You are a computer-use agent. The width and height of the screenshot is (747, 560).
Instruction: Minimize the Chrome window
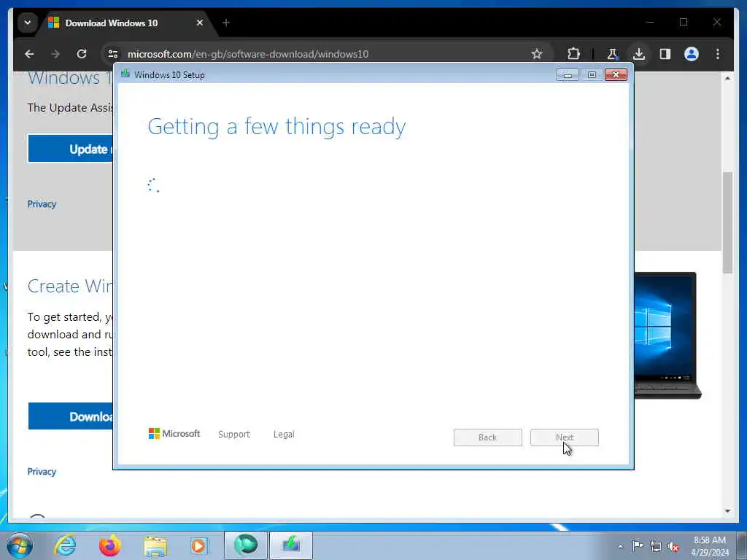[x=650, y=22]
